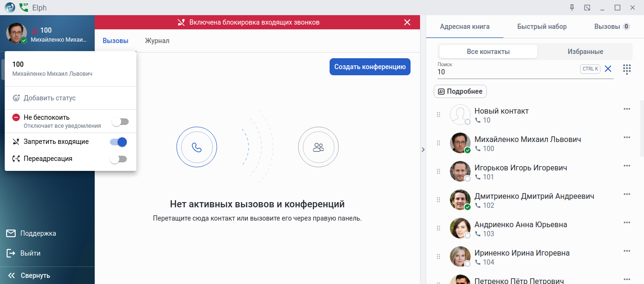Clear the search field with the X icon
644x284 pixels.
point(608,69)
